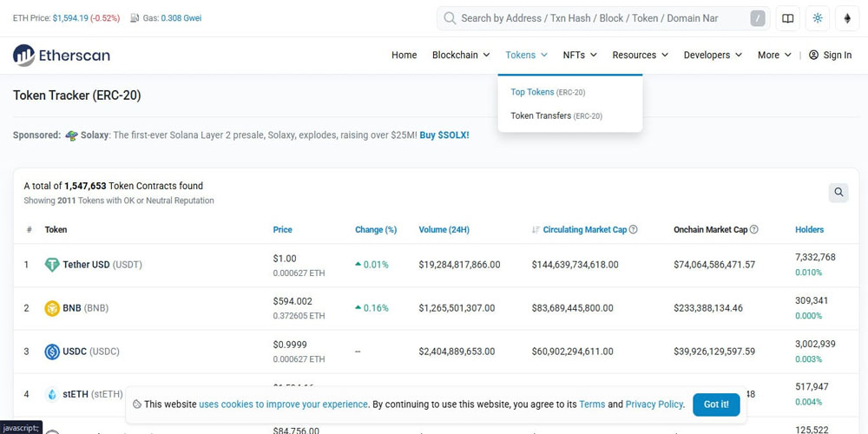Click the USDC token icon
This screenshot has height=434, width=868.
(52, 352)
